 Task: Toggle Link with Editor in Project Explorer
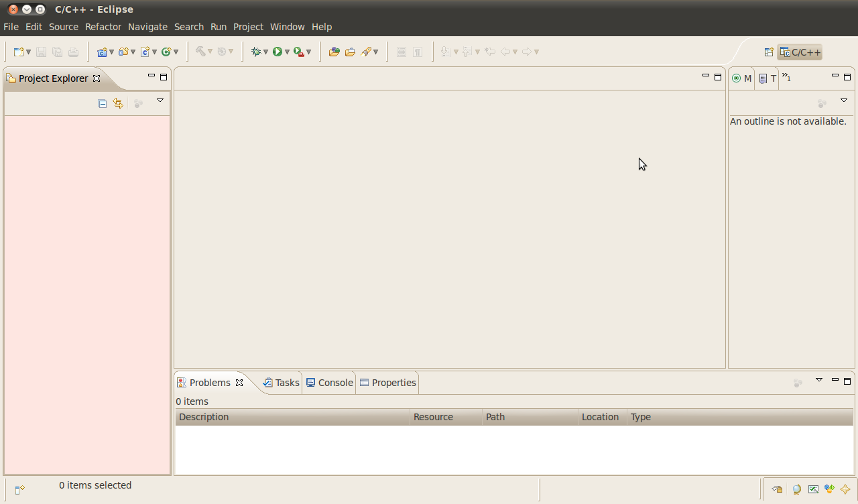118,103
